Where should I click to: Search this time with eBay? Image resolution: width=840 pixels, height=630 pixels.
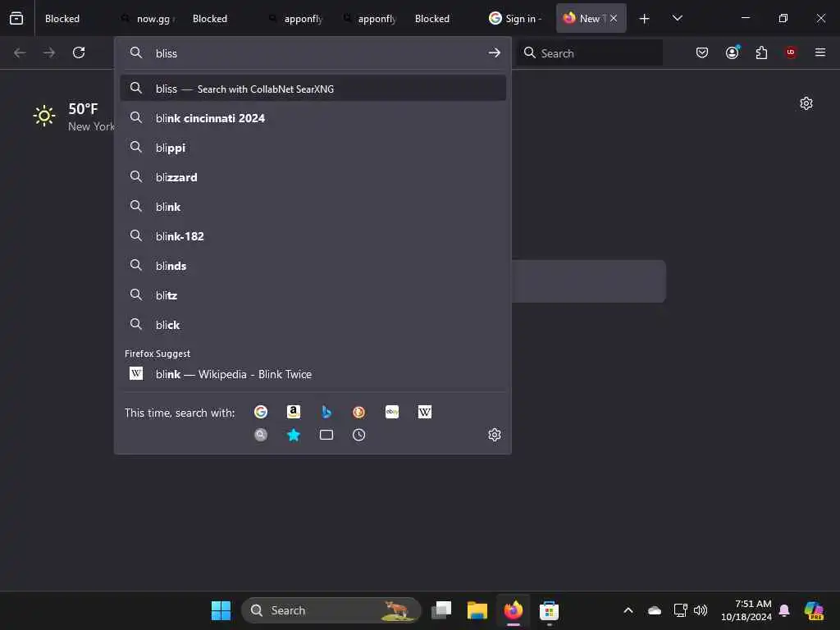(392, 412)
